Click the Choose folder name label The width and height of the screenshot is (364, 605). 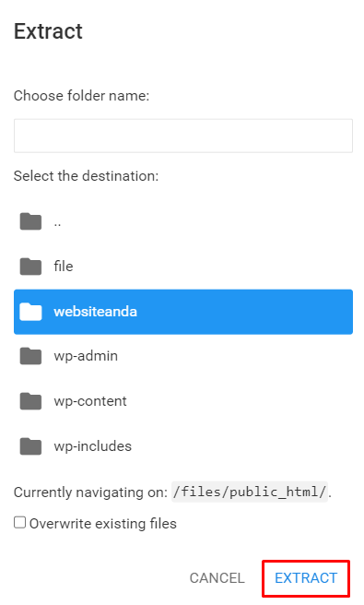click(x=81, y=96)
